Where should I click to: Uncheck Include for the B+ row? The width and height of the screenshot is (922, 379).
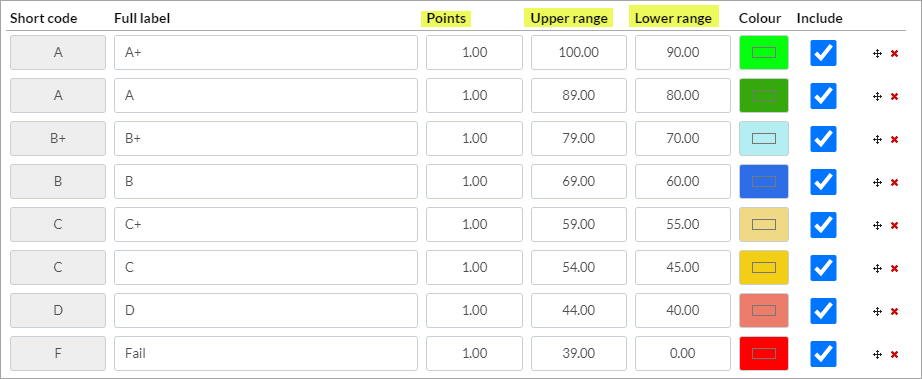823,139
